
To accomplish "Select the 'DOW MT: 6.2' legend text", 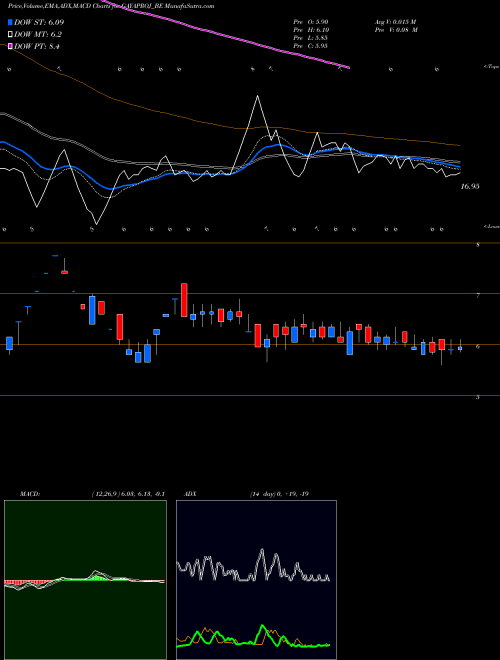I will (37, 35).
